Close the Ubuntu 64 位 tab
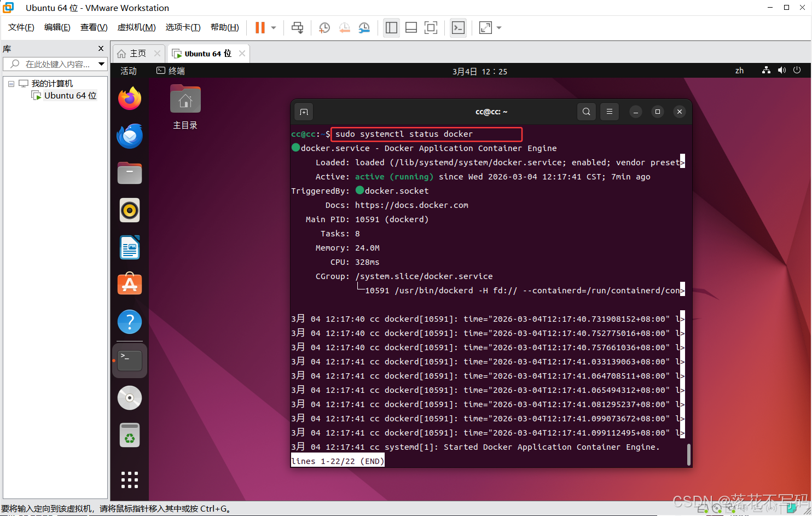 242,54
